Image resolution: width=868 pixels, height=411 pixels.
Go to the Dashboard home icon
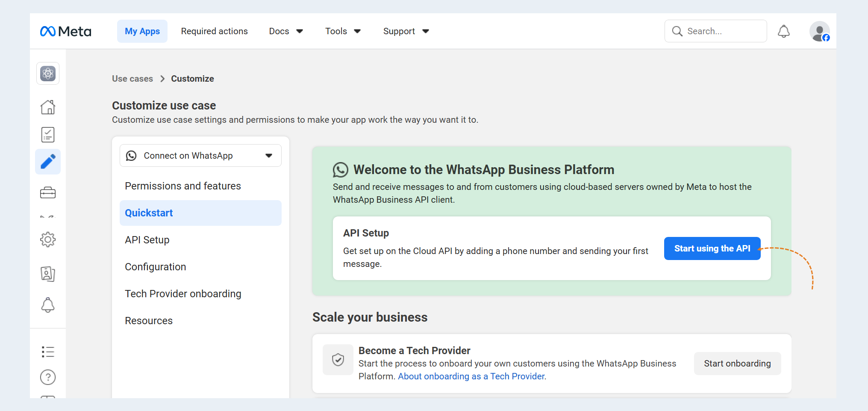(48, 107)
